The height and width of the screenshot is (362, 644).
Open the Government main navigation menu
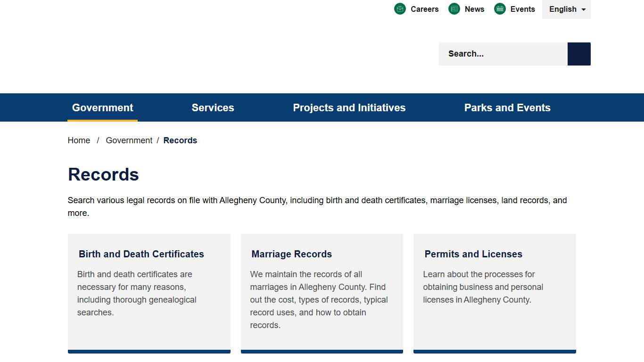pos(103,107)
